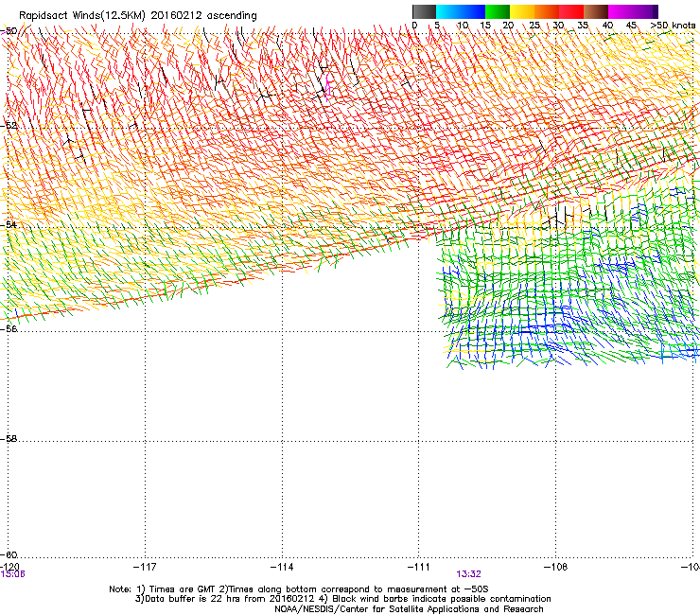Click the red 30-35 knots legend segment
Screen dimensions: 700x615
(x=571, y=11)
